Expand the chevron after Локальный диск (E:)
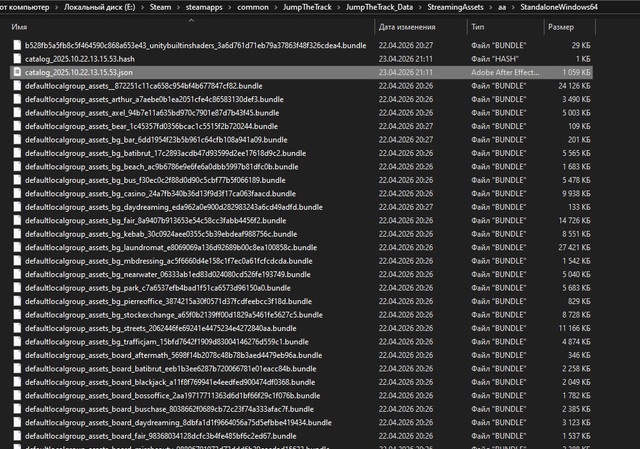The image size is (640, 449). (142, 7)
